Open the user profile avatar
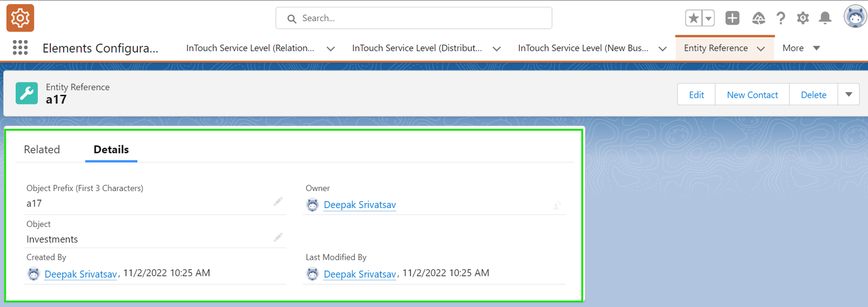The image size is (868, 307). click(x=855, y=17)
